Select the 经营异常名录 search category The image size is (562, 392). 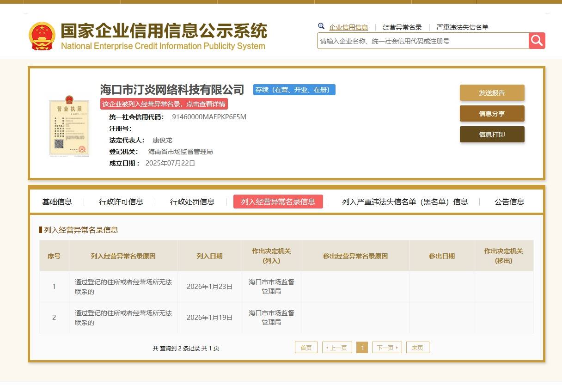[402, 27]
